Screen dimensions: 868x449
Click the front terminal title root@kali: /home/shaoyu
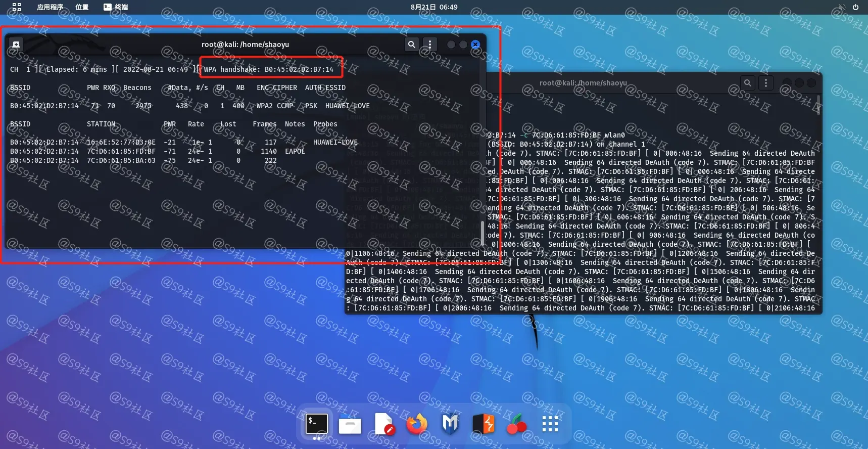(245, 44)
